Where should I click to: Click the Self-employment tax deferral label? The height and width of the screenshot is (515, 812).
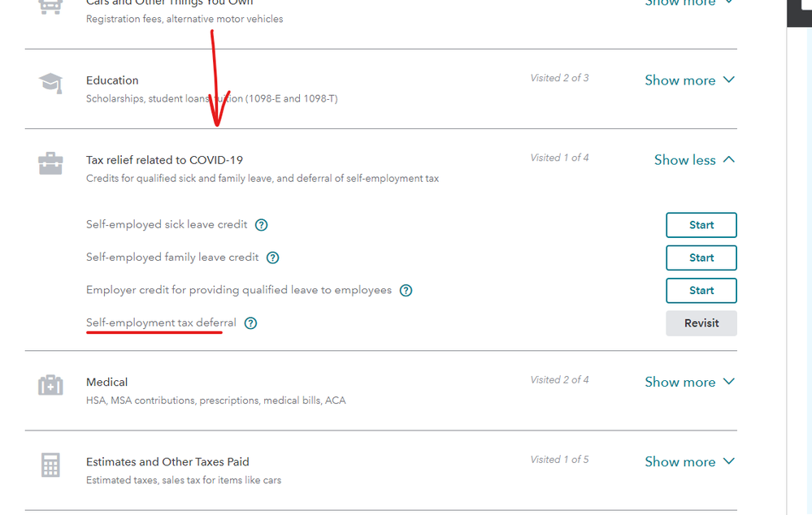click(x=161, y=322)
